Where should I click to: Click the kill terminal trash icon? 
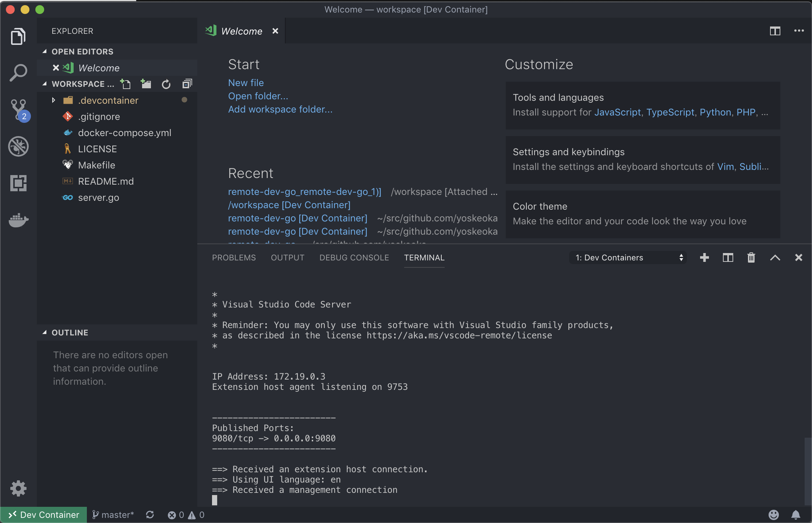coord(750,257)
